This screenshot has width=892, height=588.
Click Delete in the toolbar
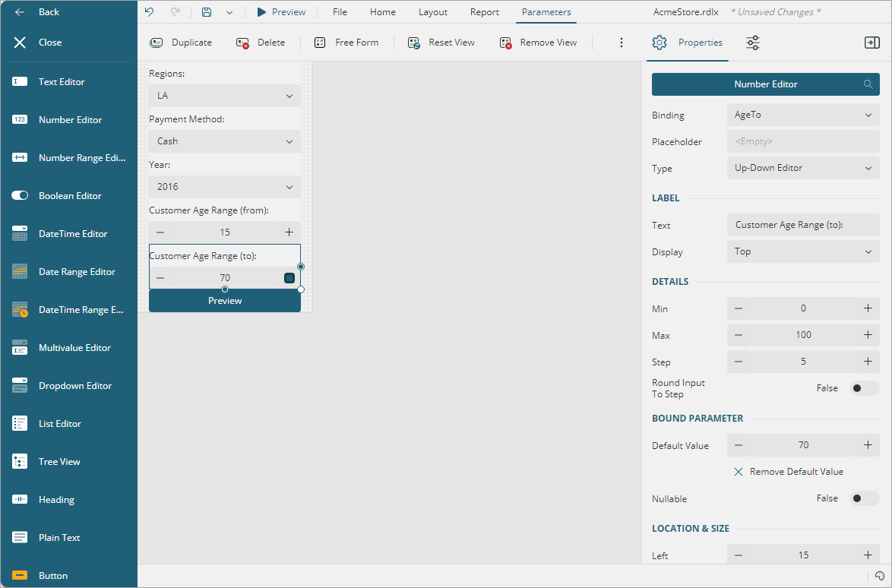coord(261,43)
